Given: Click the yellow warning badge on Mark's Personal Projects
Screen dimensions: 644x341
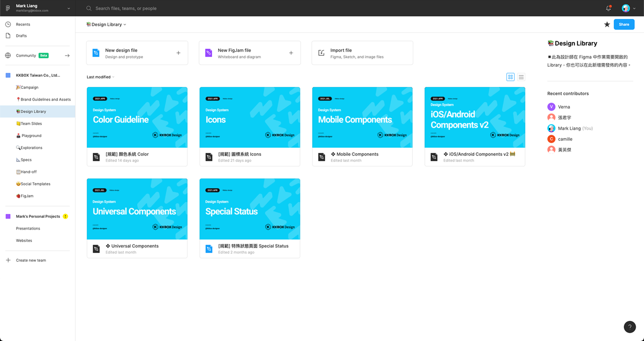Looking at the screenshot, I should [66, 216].
